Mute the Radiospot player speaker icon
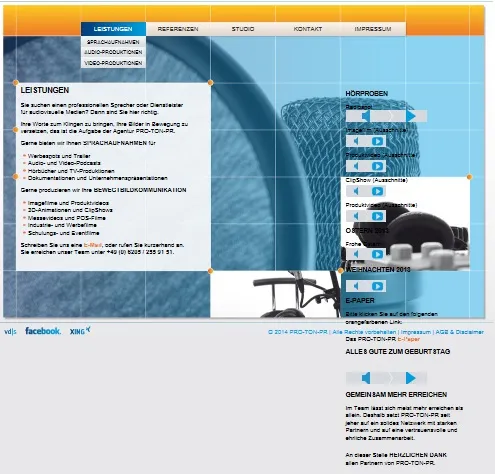 (366, 116)
